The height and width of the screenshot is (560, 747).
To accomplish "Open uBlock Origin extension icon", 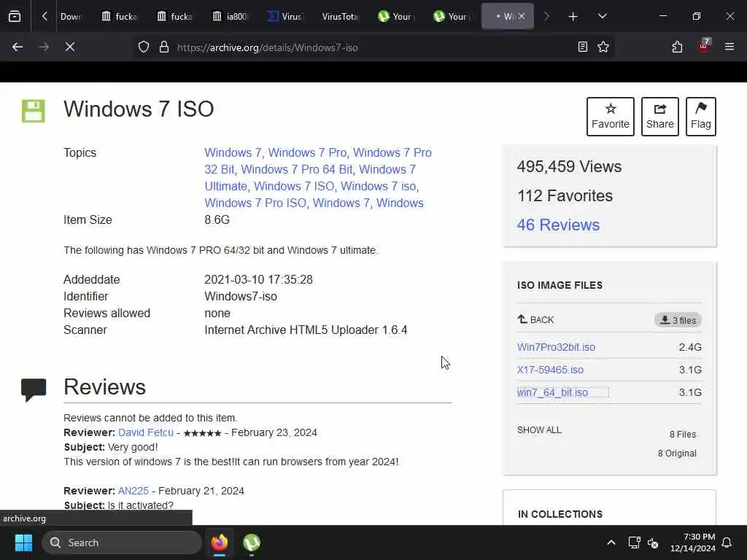I will point(704,46).
